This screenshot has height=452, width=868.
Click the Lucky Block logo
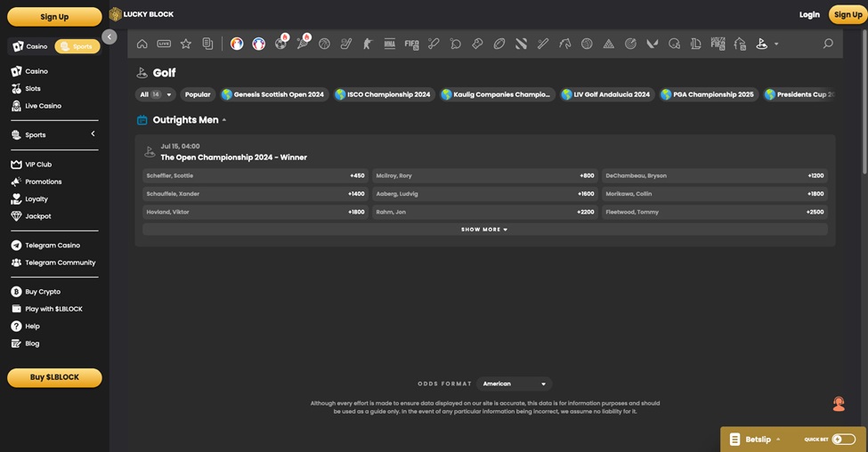[142, 14]
